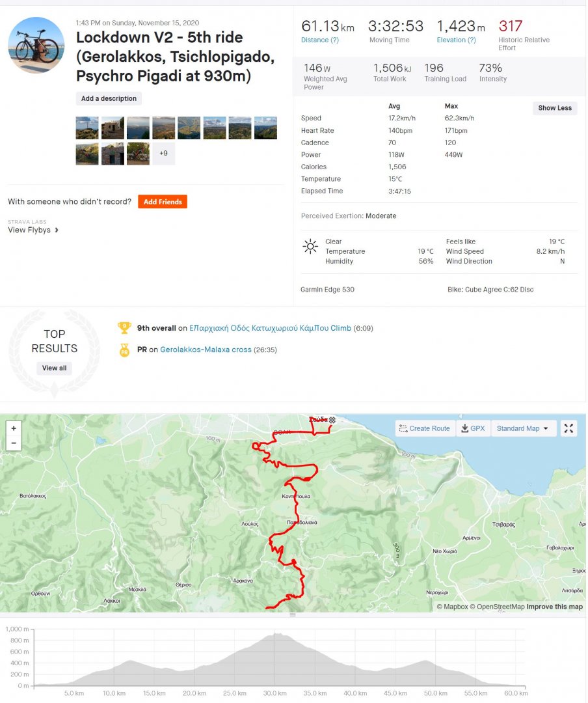
Task: Open the first ride photo thumbnail
Action: tap(87, 128)
